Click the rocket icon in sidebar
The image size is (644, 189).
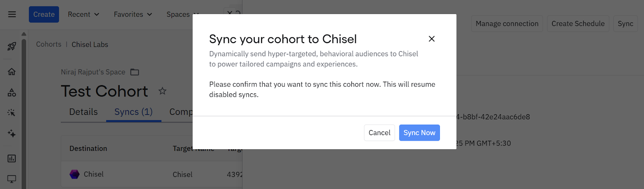pos(12,46)
